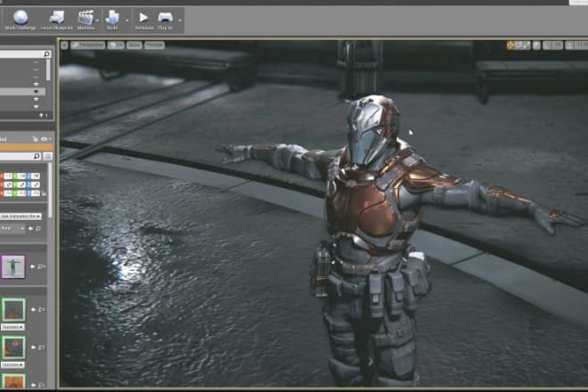The width and height of the screenshot is (588, 392).
Task: Toggle eye icon just below selected outliner row
Action: 37,99
